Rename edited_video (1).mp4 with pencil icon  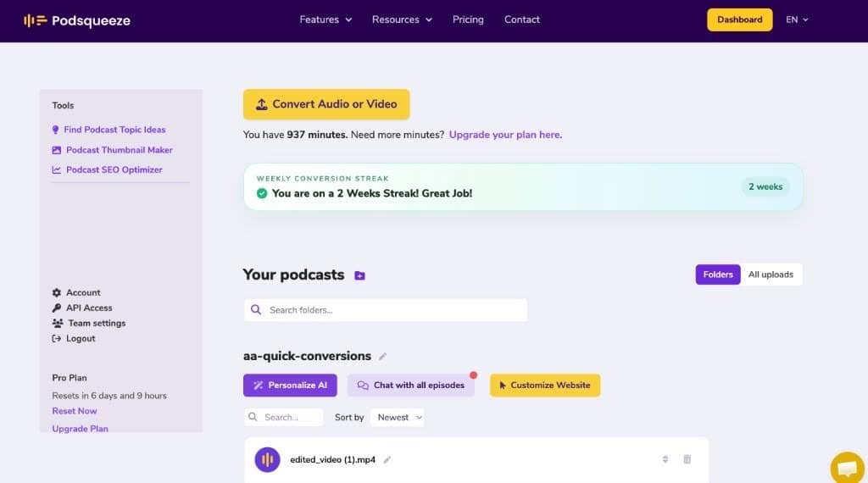click(387, 460)
